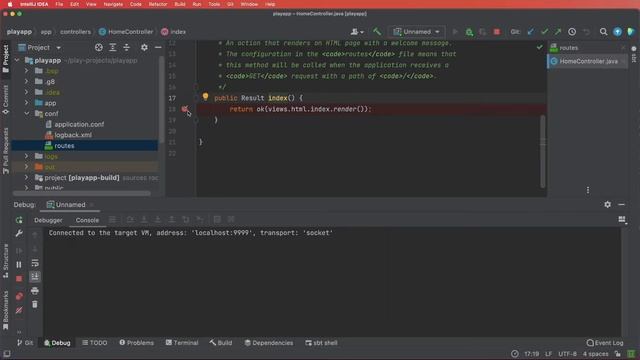
Task: Toggle scroll to end in console
Action: 35,277
